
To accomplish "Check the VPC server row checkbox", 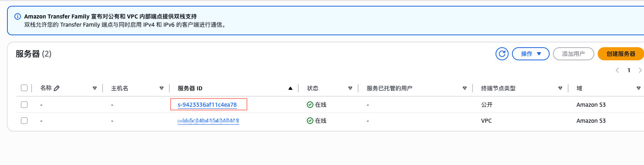I will [x=24, y=121].
